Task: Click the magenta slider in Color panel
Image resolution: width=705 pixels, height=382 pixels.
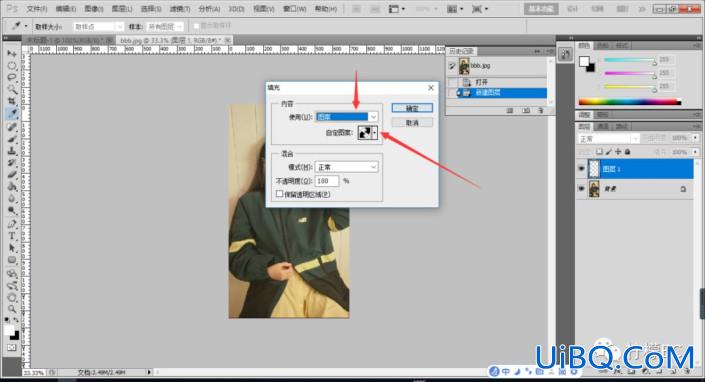Action: click(629, 73)
